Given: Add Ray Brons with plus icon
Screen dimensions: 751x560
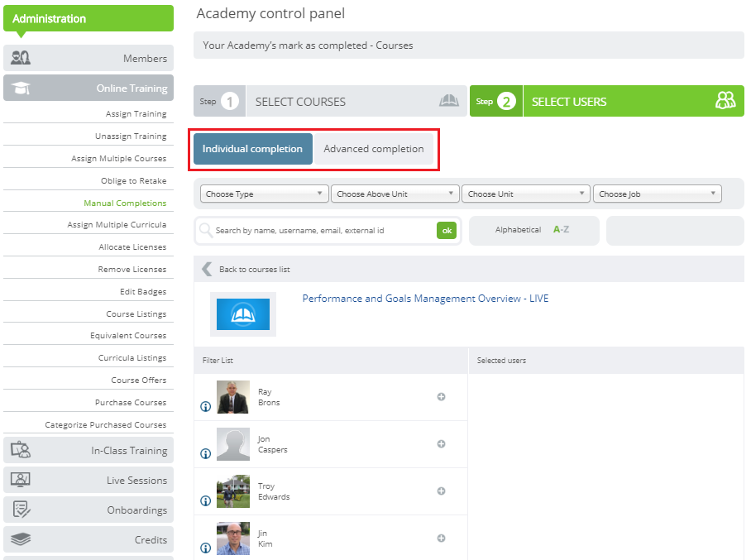Looking at the screenshot, I should pyautogui.click(x=441, y=397).
